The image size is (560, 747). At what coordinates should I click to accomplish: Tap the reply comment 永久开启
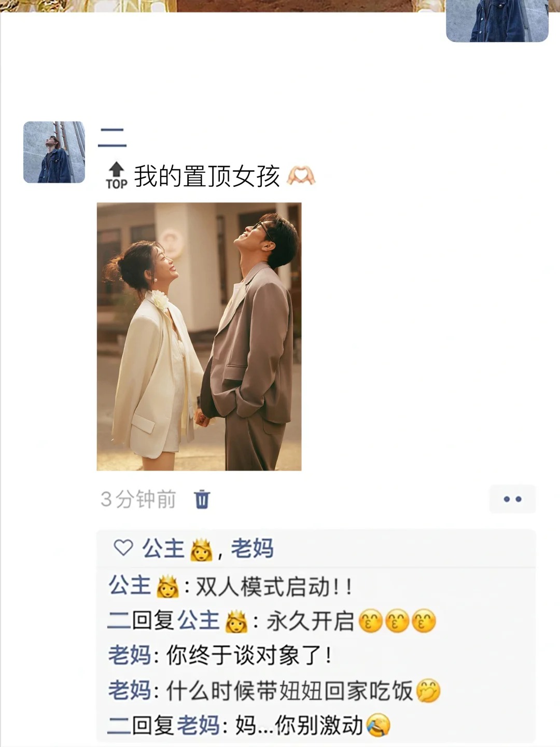pyautogui.click(x=272, y=621)
